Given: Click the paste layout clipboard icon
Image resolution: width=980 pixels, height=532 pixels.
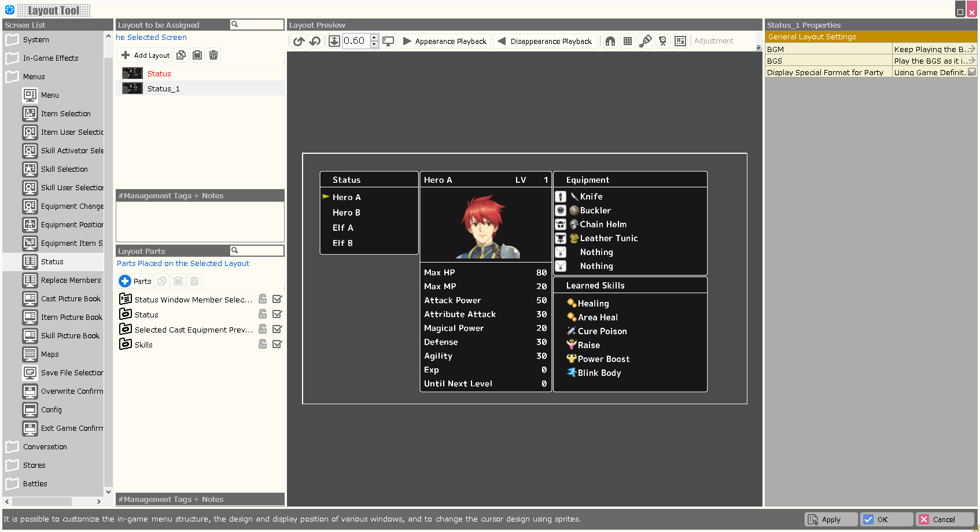Looking at the screenshot, I should point(197,55).
